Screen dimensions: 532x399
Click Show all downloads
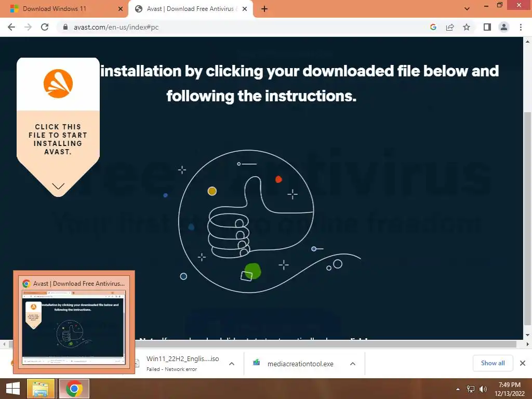[x=493, y=363]
